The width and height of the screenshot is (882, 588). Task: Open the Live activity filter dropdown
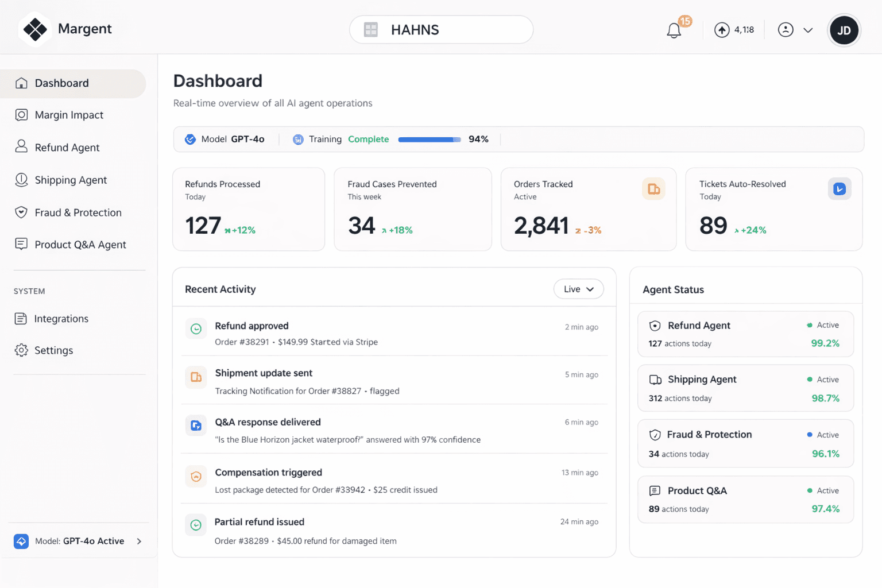[578, 289]
